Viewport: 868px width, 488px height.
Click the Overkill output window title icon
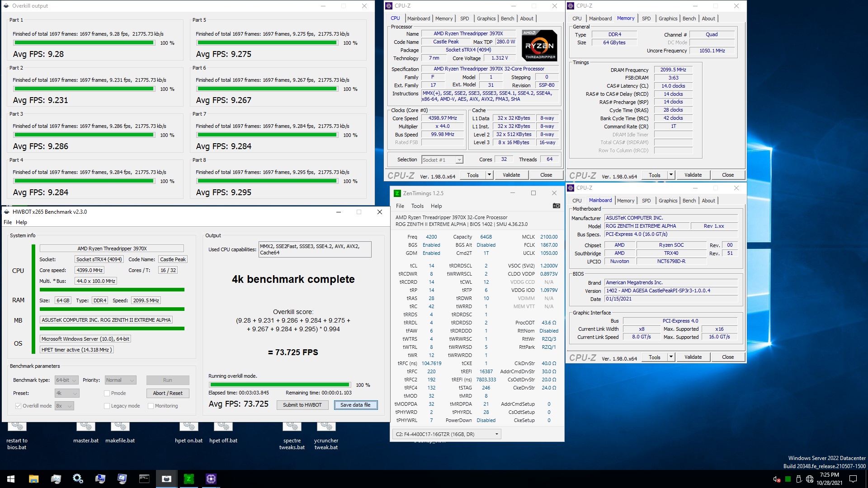[6, 6]
